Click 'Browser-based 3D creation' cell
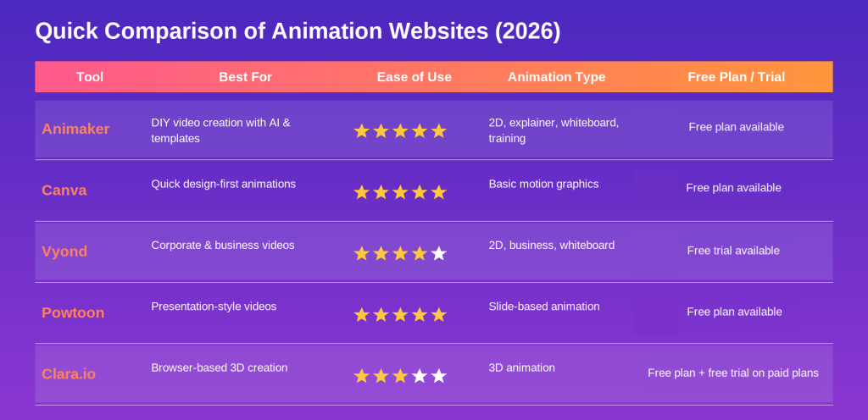This screenshot has height=420, width=868. pos(220,368)
